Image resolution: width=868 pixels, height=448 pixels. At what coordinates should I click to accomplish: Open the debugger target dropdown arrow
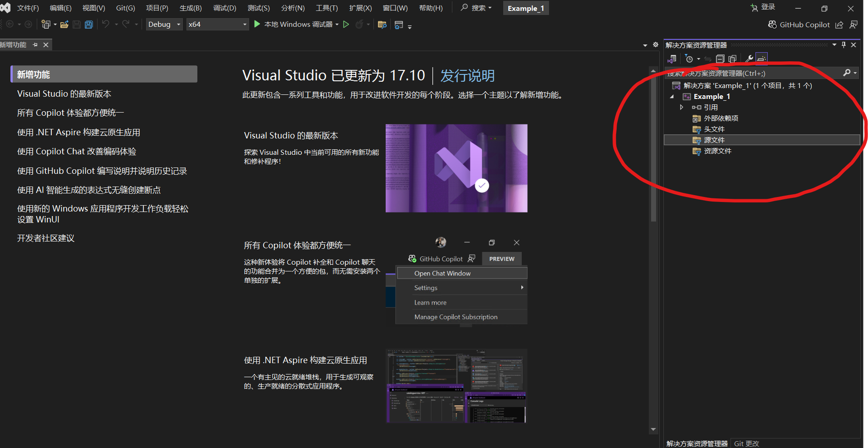[337, 25]
